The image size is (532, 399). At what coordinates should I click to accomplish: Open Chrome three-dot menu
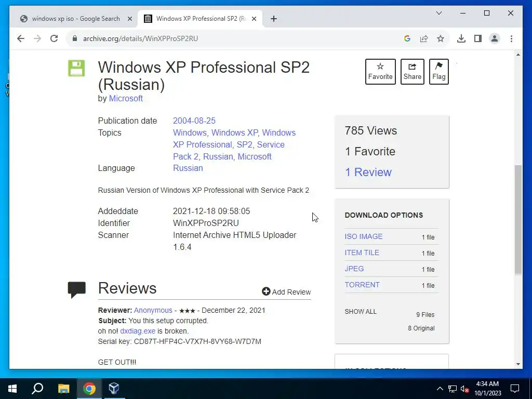pos(511,38)
